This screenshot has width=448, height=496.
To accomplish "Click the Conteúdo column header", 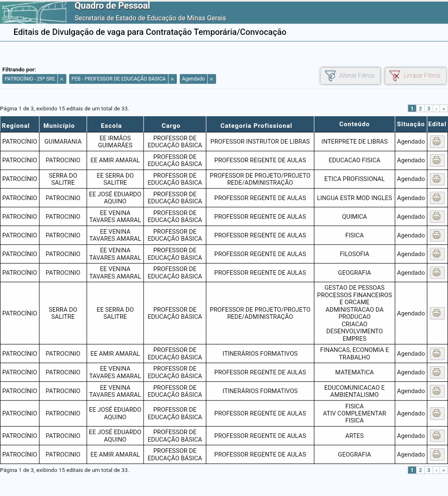I will point(354,124).
